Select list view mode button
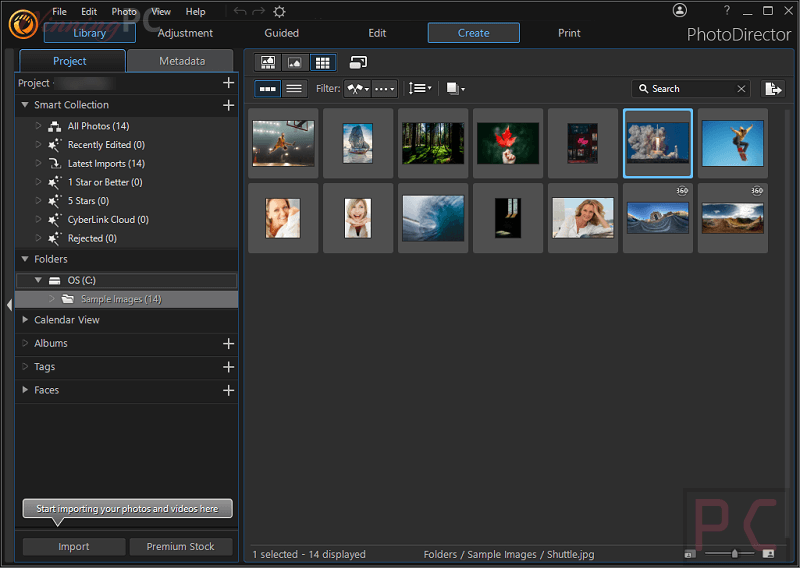Screen dimensions: 800x568 click(294, 89)
